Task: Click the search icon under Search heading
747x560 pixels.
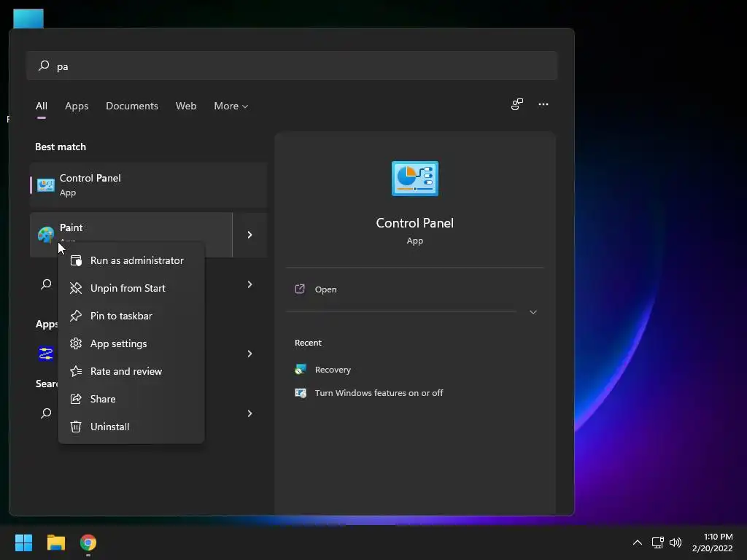Action: click(x=46, y=413)
